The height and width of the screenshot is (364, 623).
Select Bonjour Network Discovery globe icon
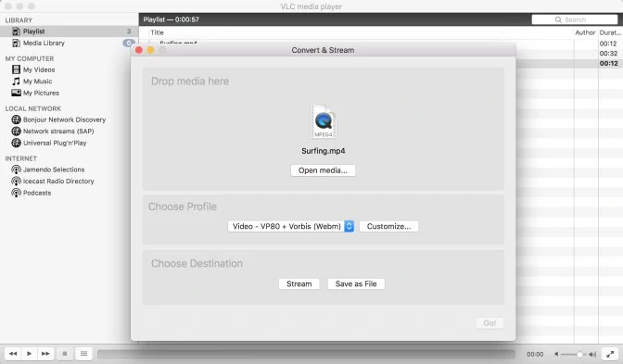pyautogui.click(x=16, y=119)
